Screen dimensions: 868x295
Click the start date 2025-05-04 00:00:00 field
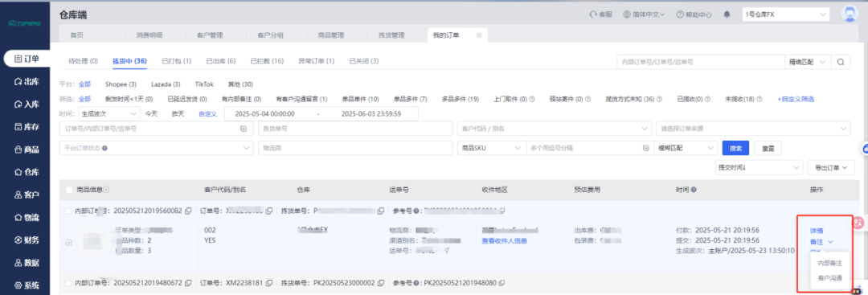click(x=265, y=113)
